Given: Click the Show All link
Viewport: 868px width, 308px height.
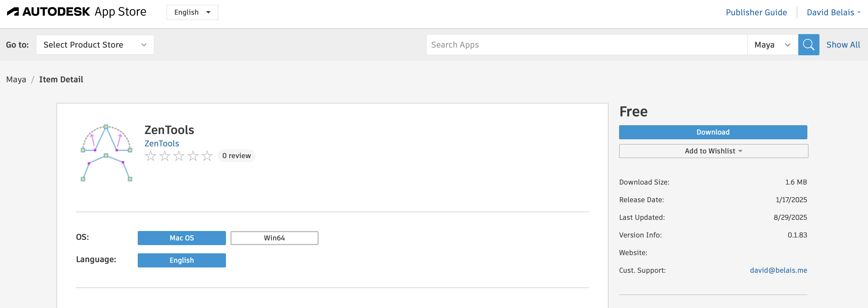Looking at the screenshot, I should pos(843,45).
